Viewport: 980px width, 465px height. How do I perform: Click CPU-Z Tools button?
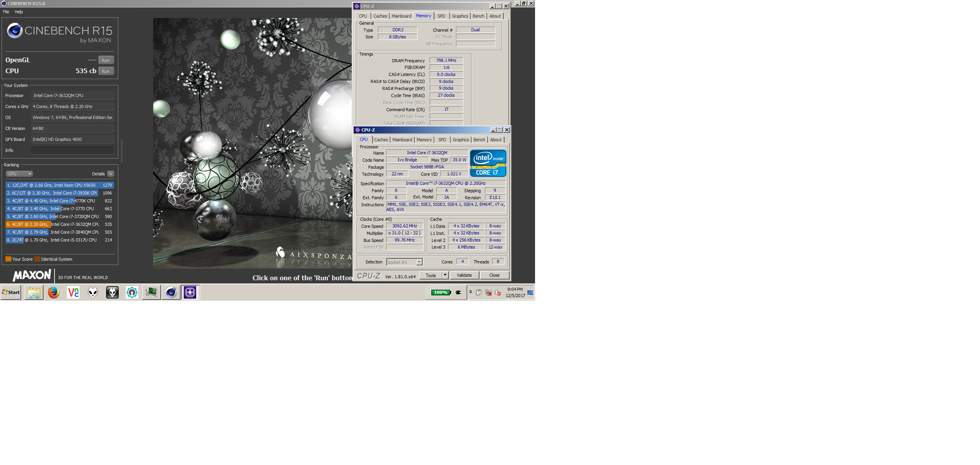(431, 275)
